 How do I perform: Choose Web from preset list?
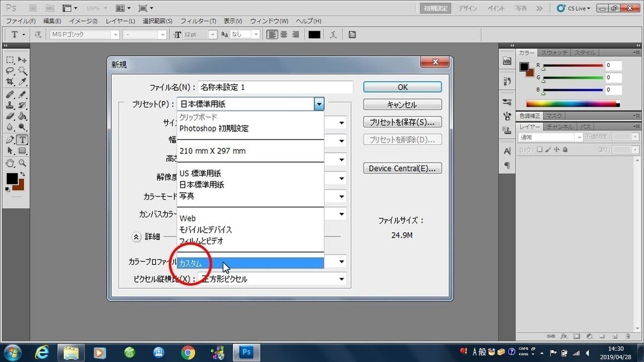click(251, 218)
